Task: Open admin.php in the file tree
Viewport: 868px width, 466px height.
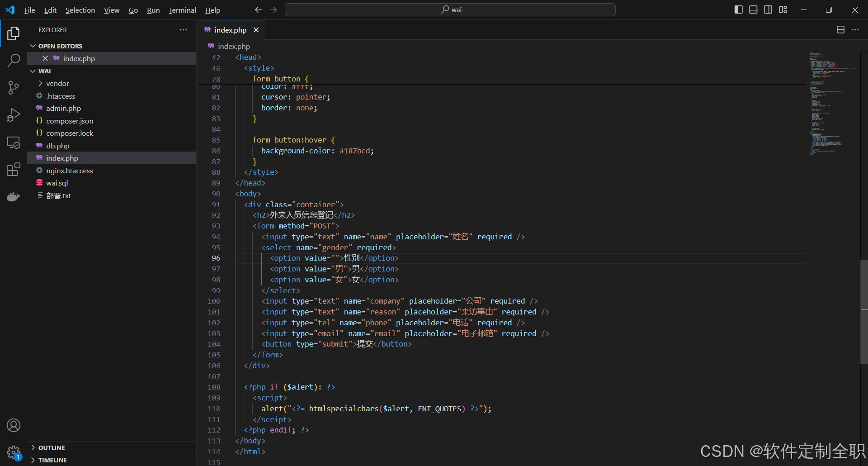Action: (x=112, y=108)
